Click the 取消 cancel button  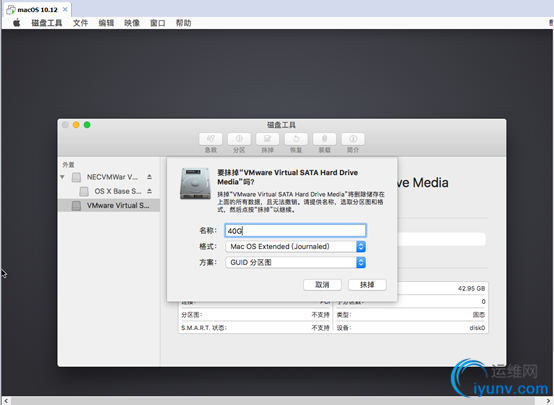(322, 285)
